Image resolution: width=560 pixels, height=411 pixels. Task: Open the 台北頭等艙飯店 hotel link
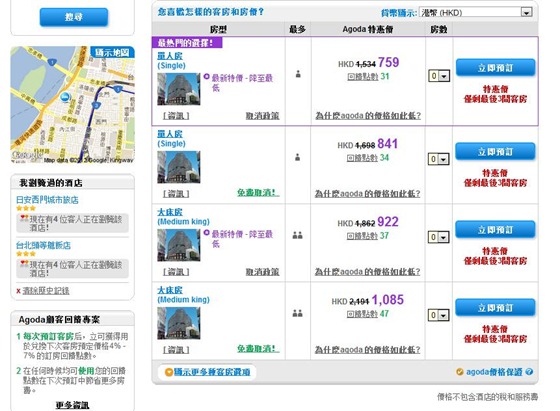43,245
